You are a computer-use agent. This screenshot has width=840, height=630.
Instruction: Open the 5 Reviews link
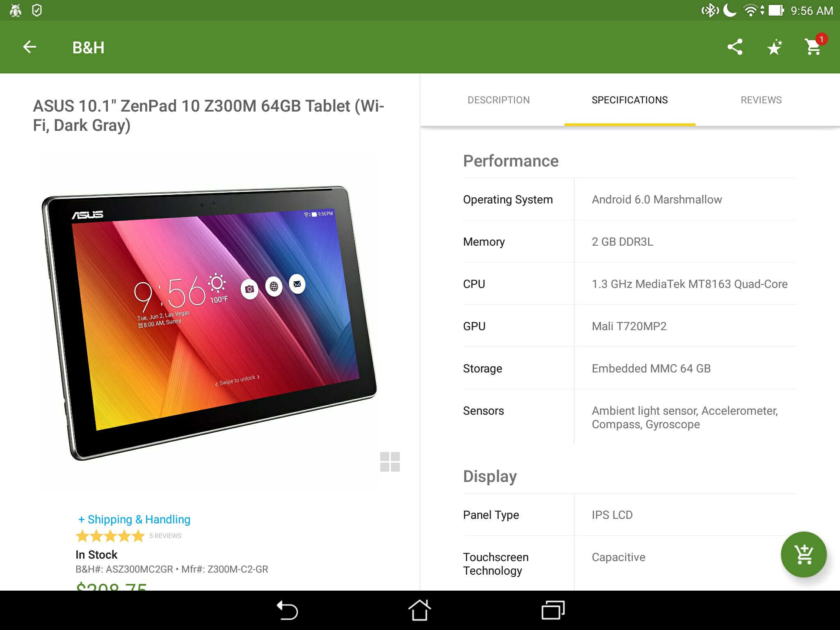pyautogui.click(x=165, y=536)
